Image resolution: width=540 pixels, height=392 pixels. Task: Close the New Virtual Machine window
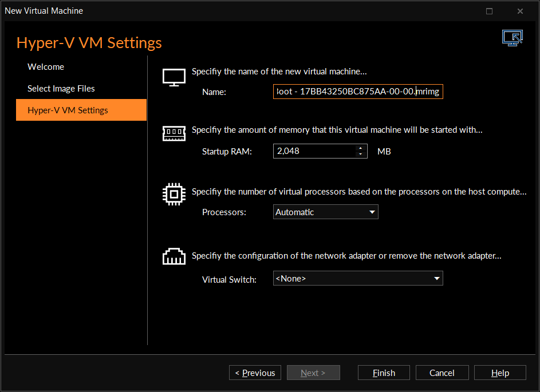[x=520, y=11]
